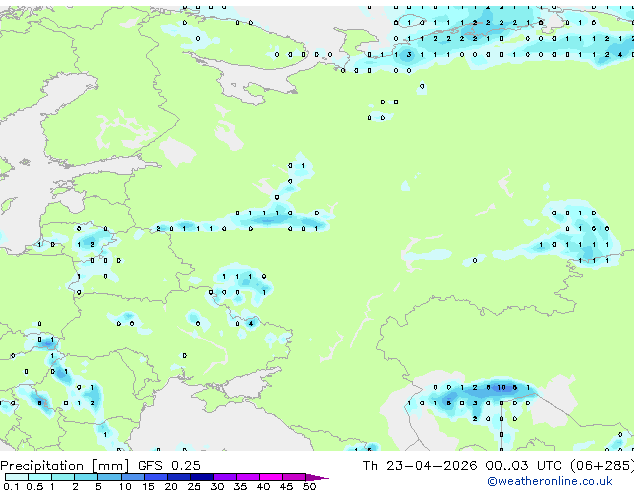
Task: Click the '30' legend scale label
Action: coord(217,486)
